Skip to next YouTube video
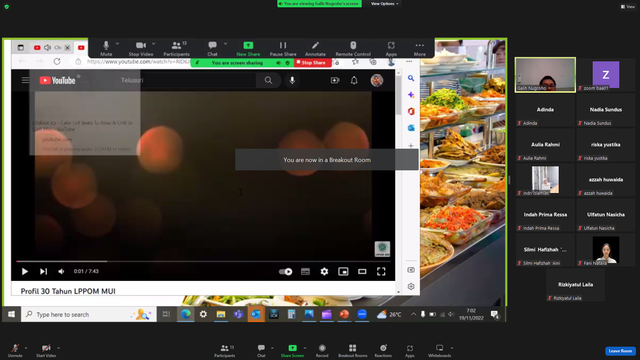 point(43,271)
